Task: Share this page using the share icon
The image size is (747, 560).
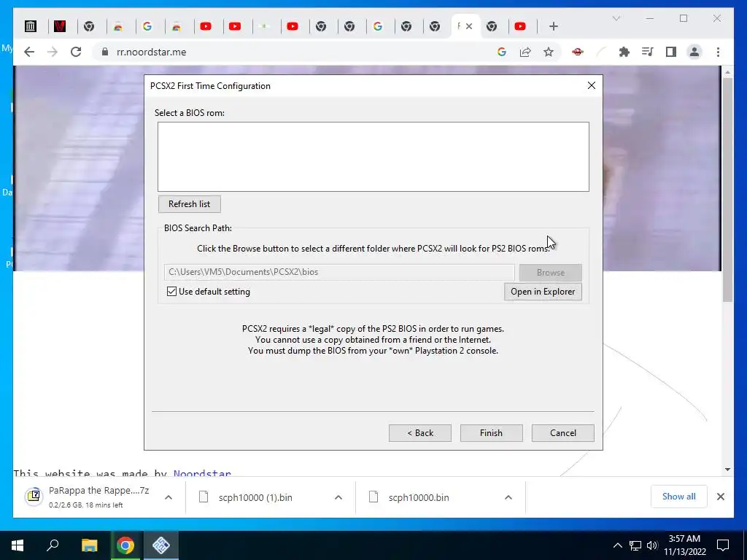Action: coord(525,52)
